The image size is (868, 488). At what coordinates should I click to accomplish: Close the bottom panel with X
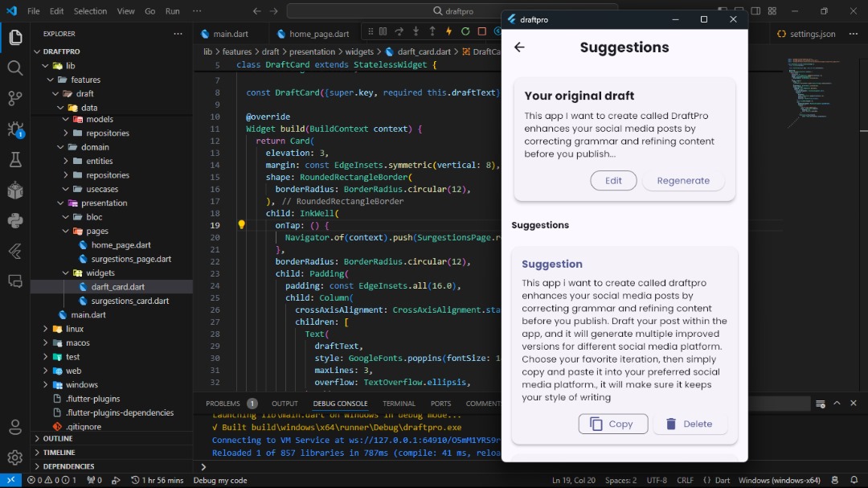(x=854, y=404)
